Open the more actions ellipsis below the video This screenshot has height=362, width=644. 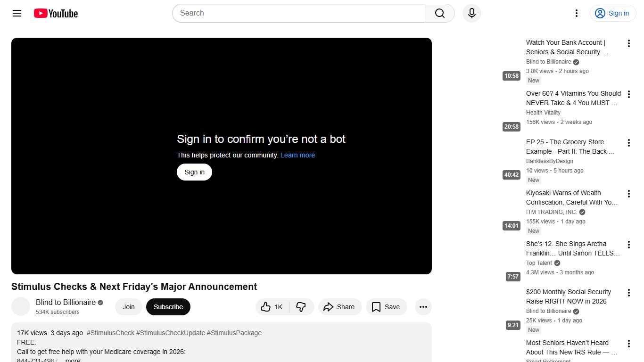(423, 307)
